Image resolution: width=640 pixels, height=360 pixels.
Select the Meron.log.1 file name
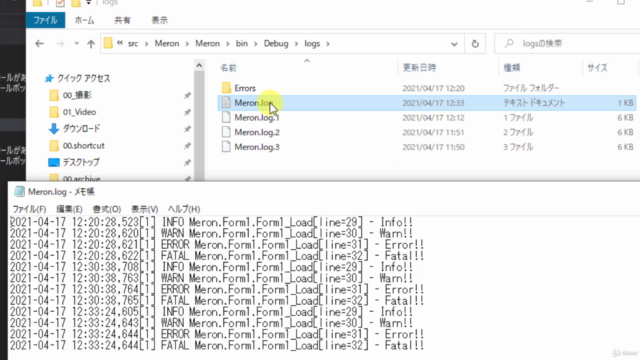coord(257,118)
